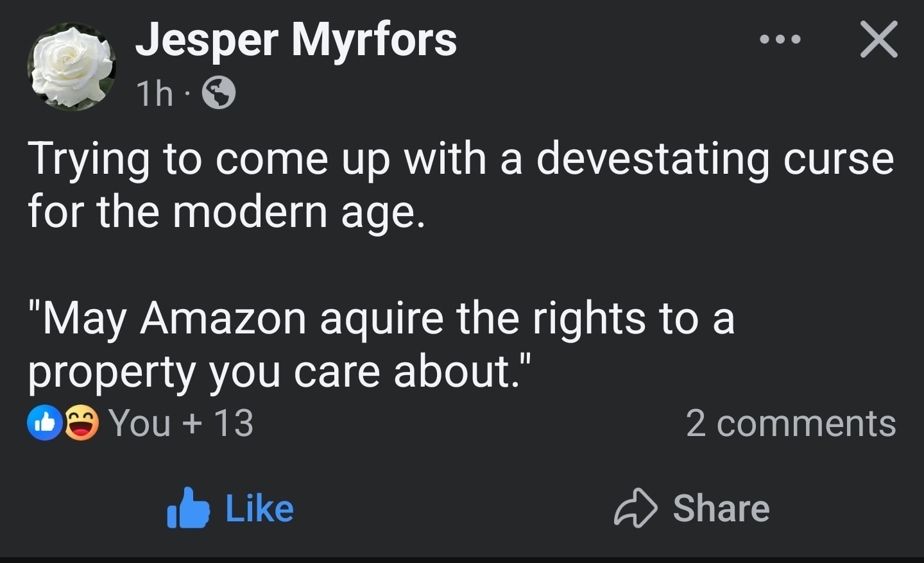The image size is (924, 563).
Task: Click the 1h post timestamp
Action: [x=155, y=94]
